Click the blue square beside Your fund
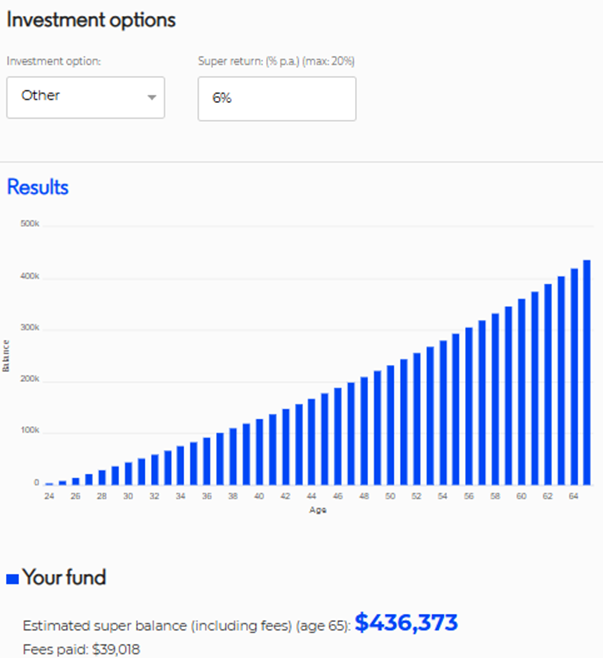The width and height of the screenshot is (603, 658). [x=12, y=578]
